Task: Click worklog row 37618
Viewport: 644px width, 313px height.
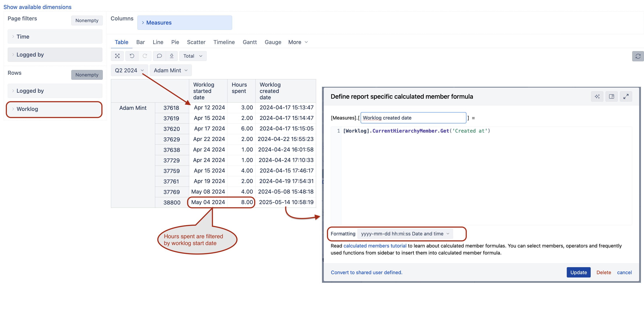Action: tap(172, 108)
